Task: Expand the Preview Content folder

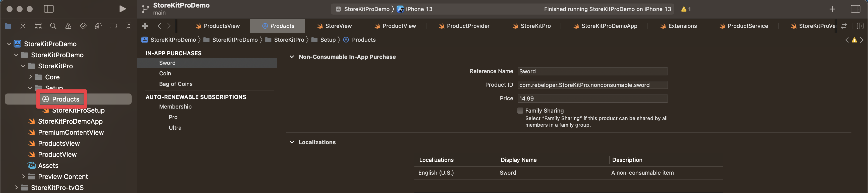Action: [x=23, y=176]
